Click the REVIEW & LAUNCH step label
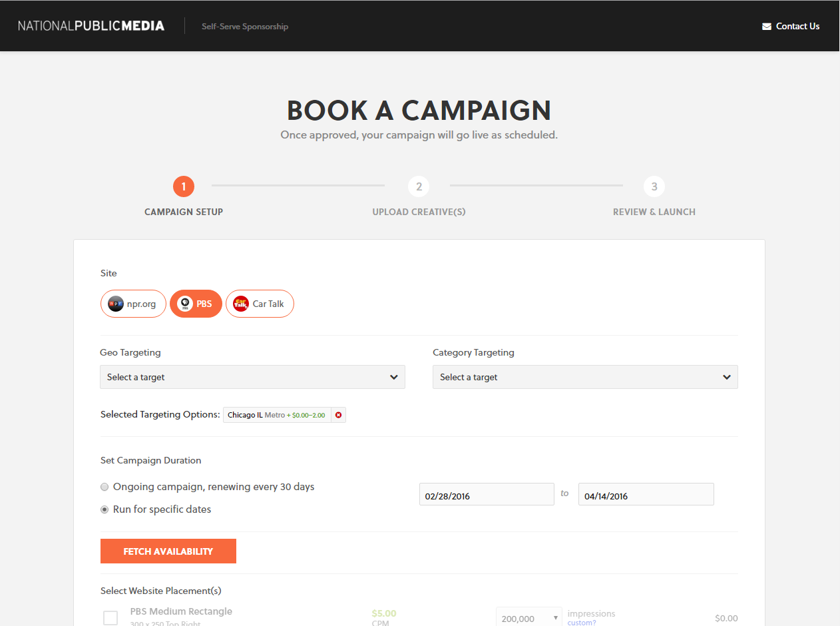This screenshot has height=626, width=840. pos(654,212)
